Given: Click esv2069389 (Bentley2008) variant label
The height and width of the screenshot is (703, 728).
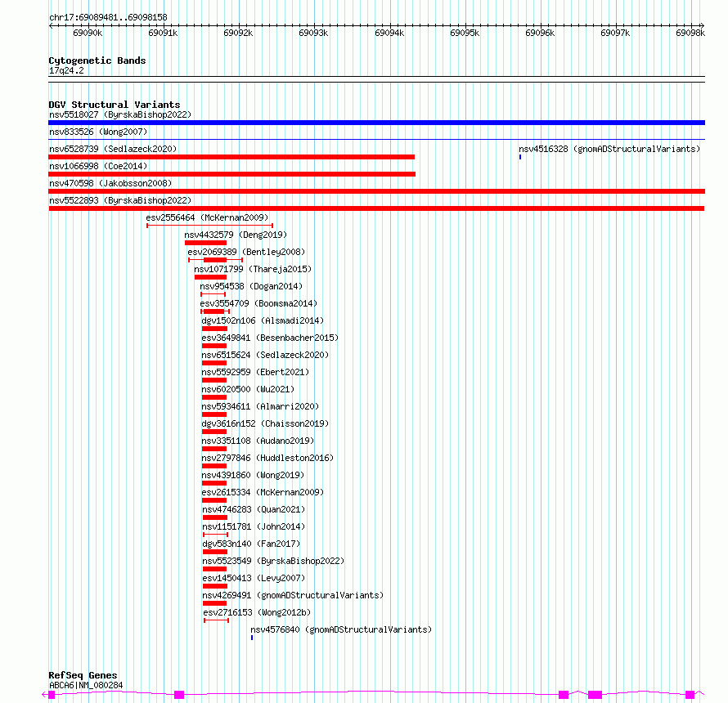Looking at the screenshot, I should click(246, 252).
